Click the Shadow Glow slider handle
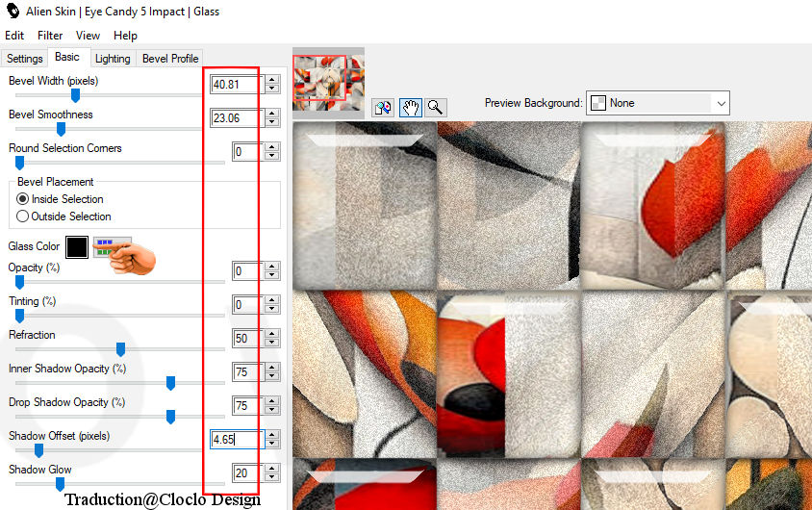The height and width of the screenshot is (510, 812). 60,484
